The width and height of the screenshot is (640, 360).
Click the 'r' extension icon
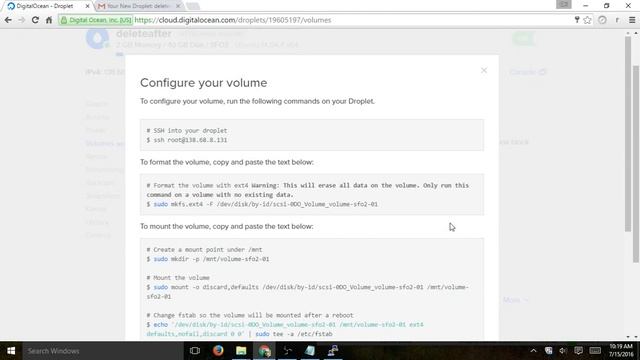[617, 20]
